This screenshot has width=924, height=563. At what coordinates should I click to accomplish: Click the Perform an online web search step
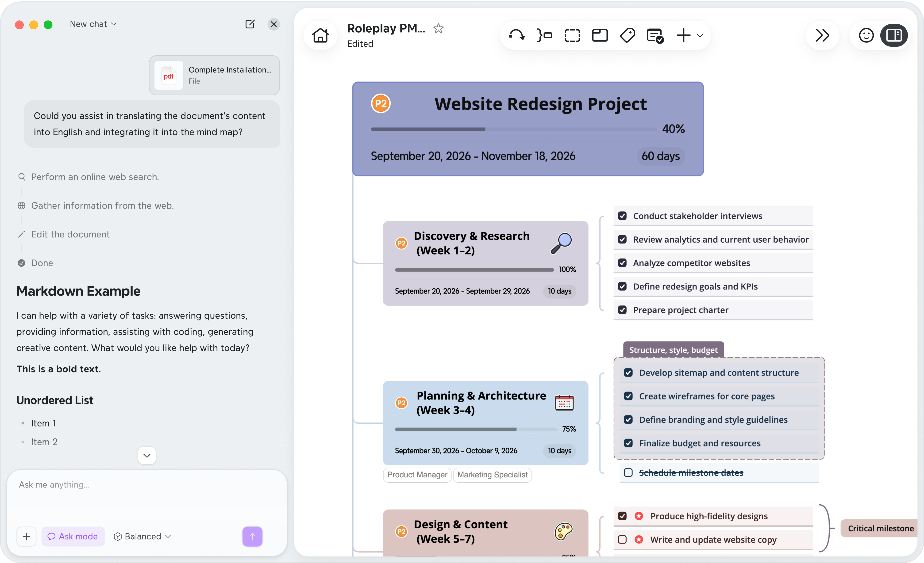[95, 177]
